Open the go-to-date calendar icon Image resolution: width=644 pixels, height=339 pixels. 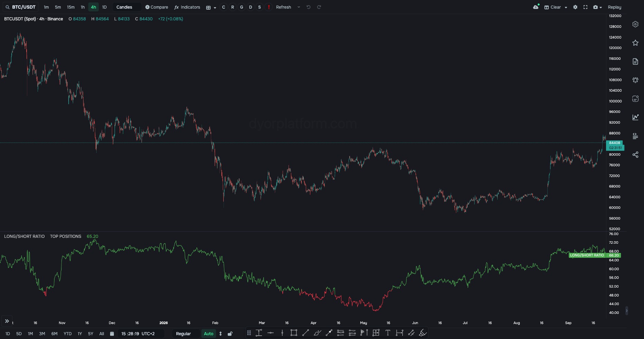[112, 333]
